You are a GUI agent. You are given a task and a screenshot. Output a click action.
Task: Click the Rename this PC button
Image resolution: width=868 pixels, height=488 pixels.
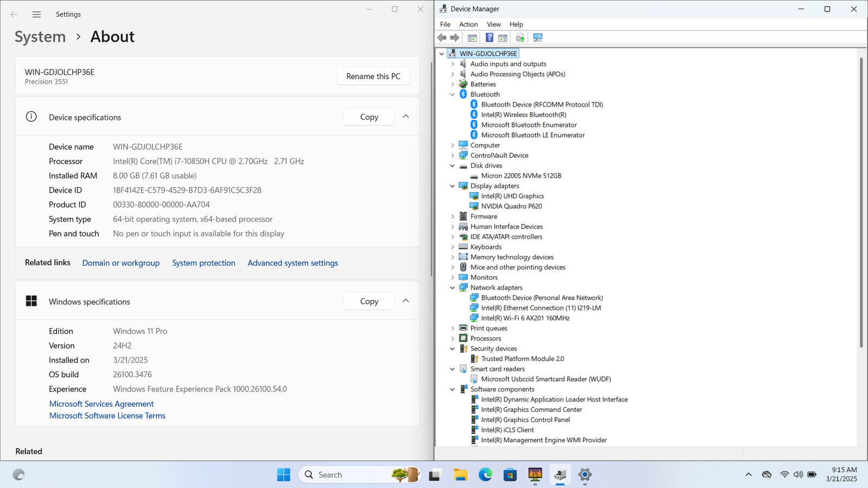[x=373, y=76]
